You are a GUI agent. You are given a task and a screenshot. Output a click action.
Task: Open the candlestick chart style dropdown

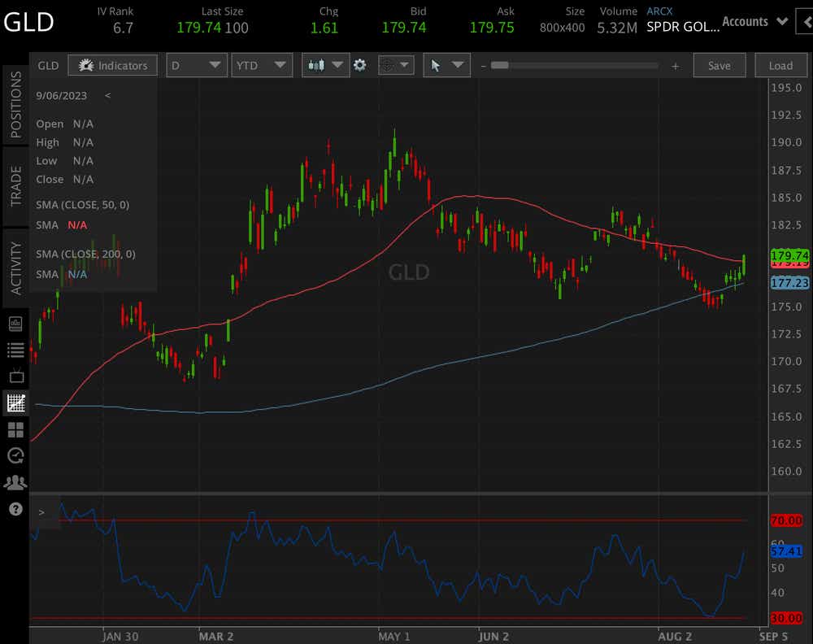(x=326, y=66)
